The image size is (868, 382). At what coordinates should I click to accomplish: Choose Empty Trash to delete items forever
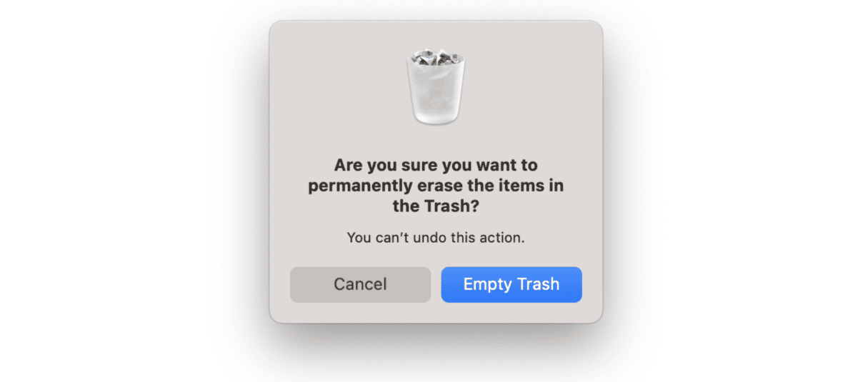tap(512, 284)
